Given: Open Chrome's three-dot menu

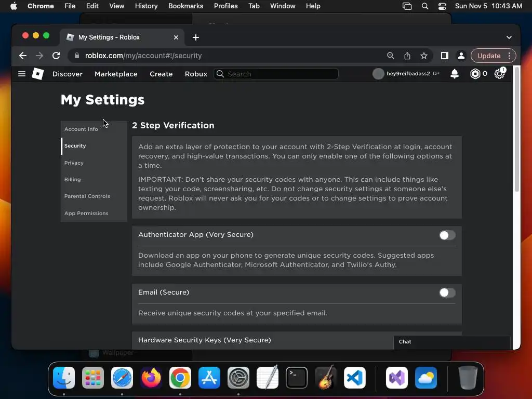Looking at the screenshot, I should tap(509, 56).
